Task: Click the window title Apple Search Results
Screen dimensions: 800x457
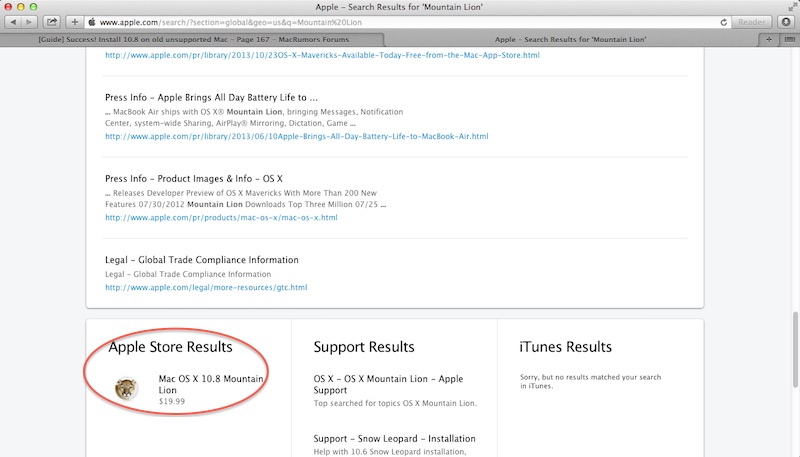Action: tap(399, 7)
